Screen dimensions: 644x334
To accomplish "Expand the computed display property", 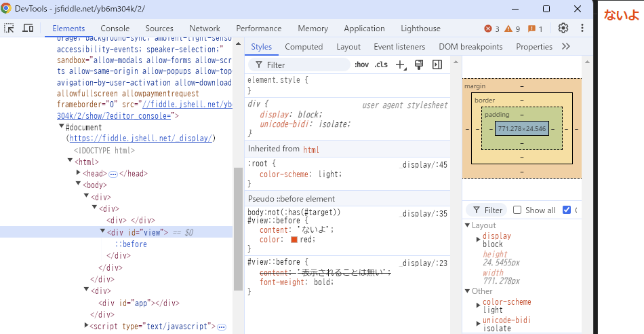I will (x=478, y=239).
